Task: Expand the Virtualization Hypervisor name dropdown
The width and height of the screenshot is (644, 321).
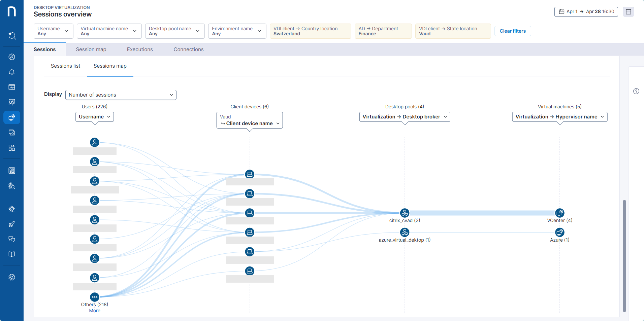Action: click(559, 117)
